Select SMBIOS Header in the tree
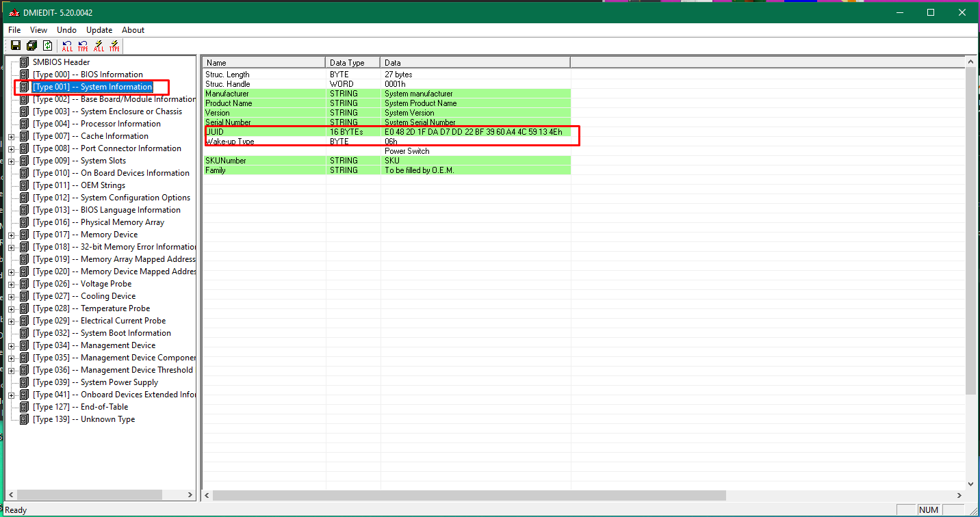The image size is (980, 517). (61, 62)
